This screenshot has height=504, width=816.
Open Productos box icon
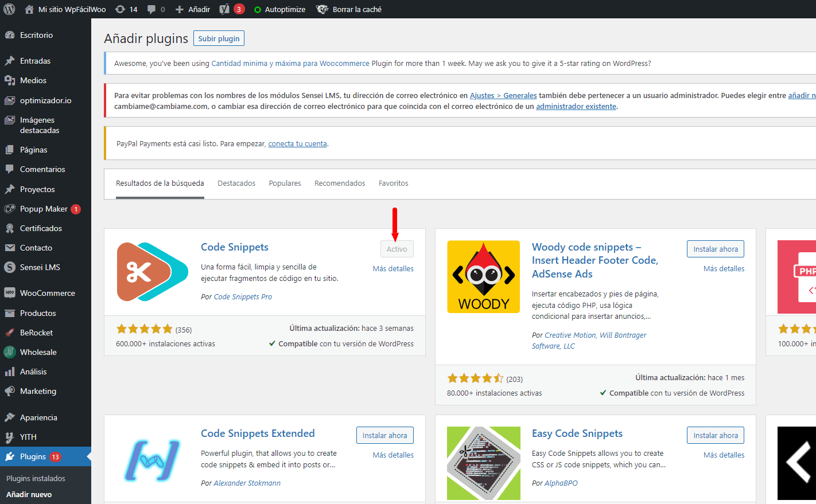tap(10, 313)
